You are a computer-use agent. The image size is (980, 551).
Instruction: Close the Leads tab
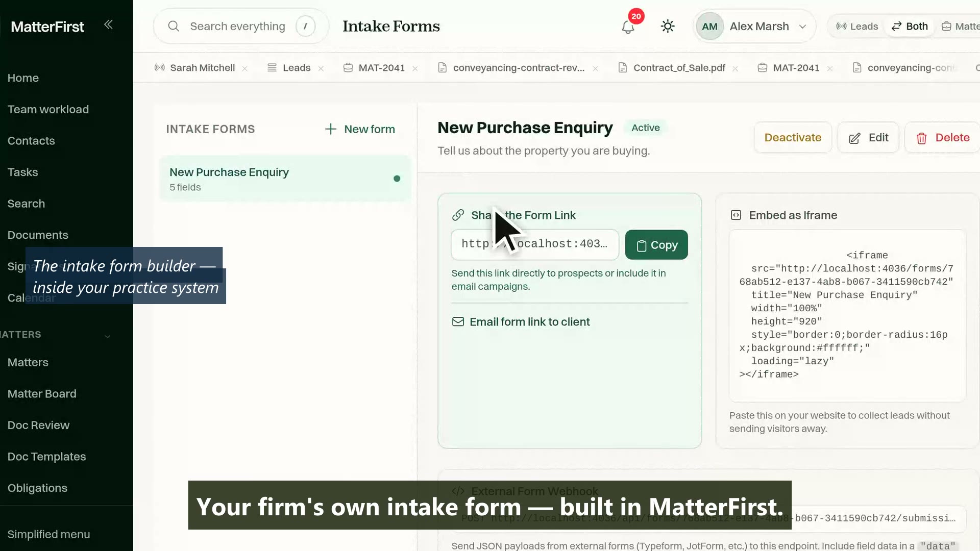click(x=321, y=68)
